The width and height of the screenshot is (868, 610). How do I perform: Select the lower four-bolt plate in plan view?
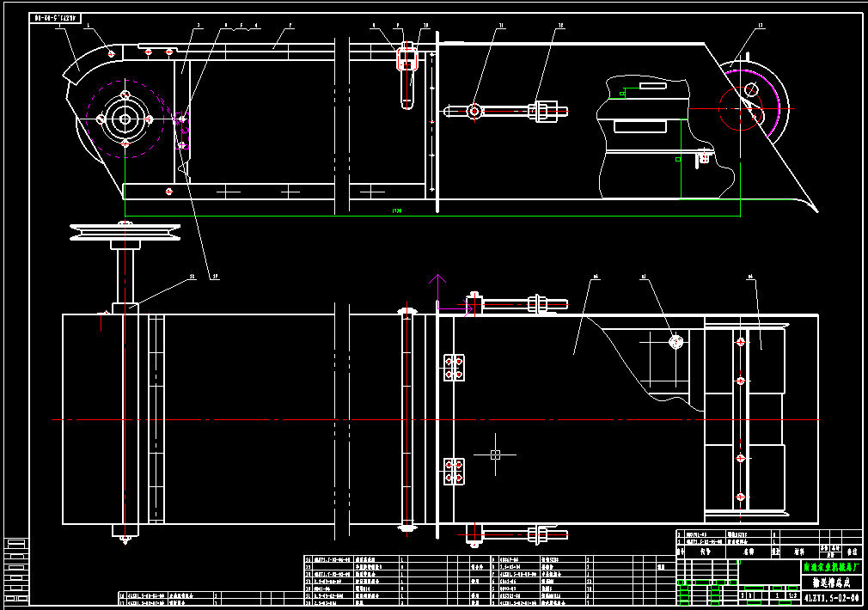(x=454, y=472)
